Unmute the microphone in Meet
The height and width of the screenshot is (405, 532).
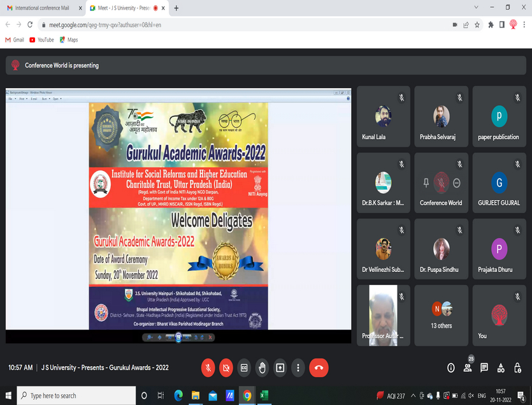[x=208, y=367]
